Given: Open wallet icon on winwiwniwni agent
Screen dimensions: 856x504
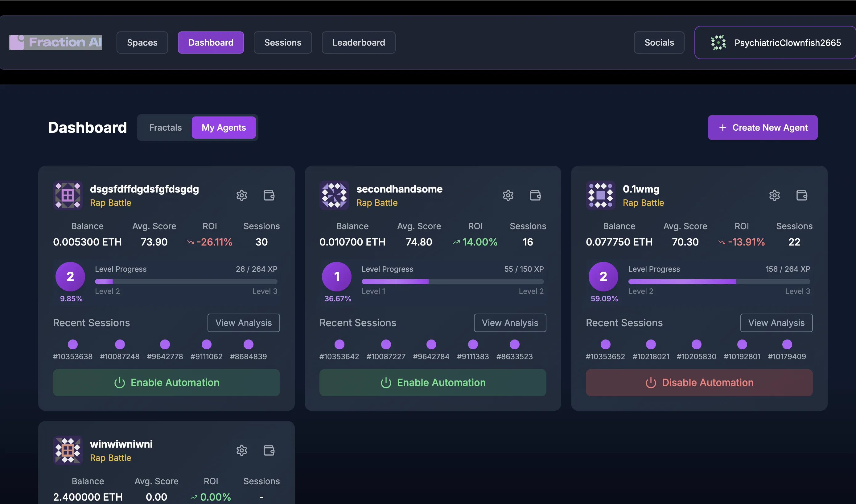Looking at the screenshot, I should point(269,450).
